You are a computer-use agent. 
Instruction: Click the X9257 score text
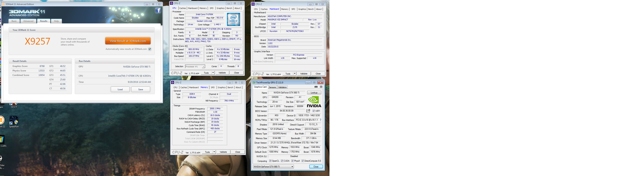[37, 41]
